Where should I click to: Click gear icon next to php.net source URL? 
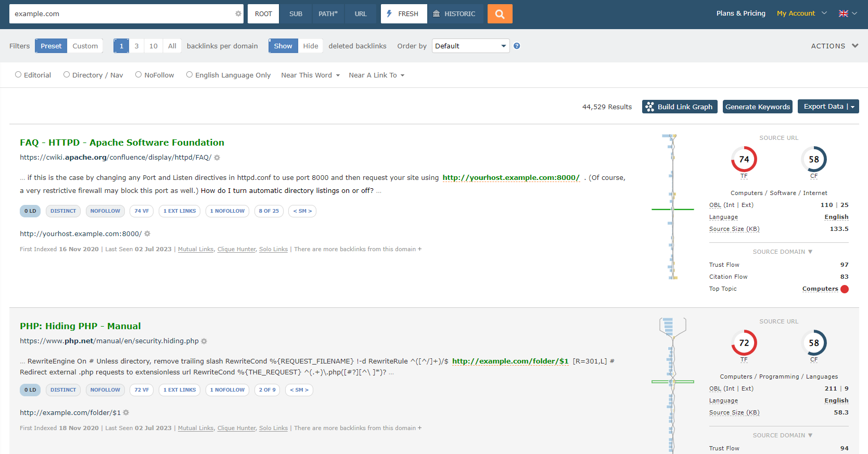point(204,341)
